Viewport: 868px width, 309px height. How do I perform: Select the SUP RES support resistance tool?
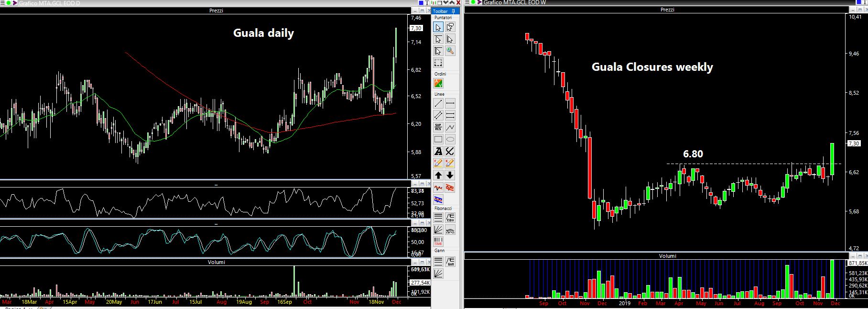coord(438,127)
